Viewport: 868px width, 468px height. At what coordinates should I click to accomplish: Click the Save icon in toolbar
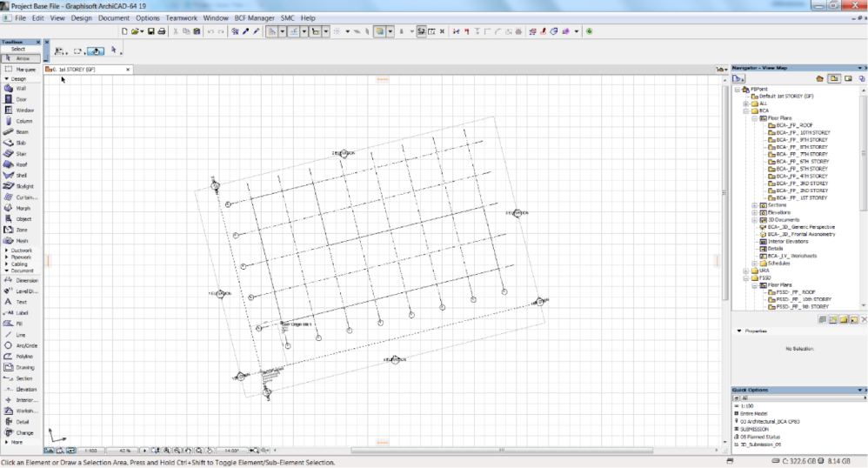tap(151, 31)
